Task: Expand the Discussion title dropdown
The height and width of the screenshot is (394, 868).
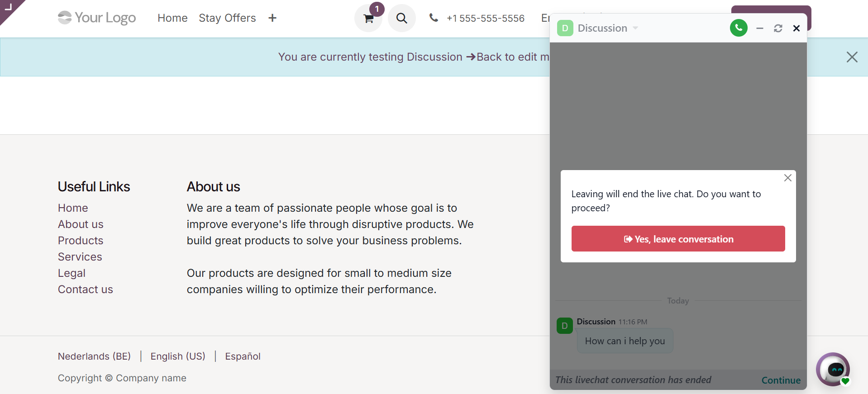Action: pyautogui.click(x=635, y=28)
